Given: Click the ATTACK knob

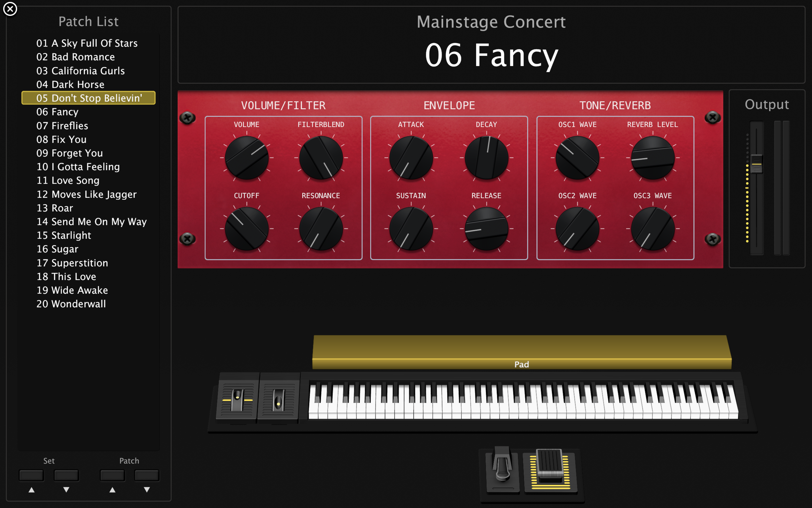Looking at the screenshot, I should pos(411,158).
